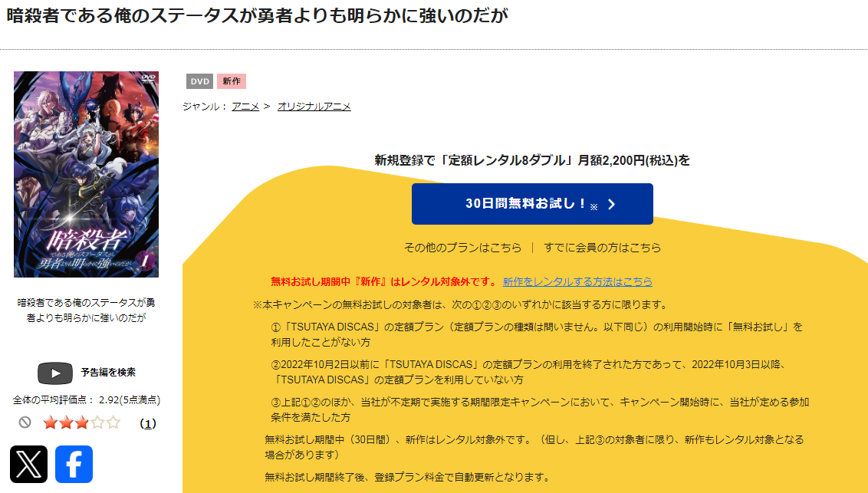The image size is (868, 493).
Task: Share this title on X
Action: tap(29, 464)
